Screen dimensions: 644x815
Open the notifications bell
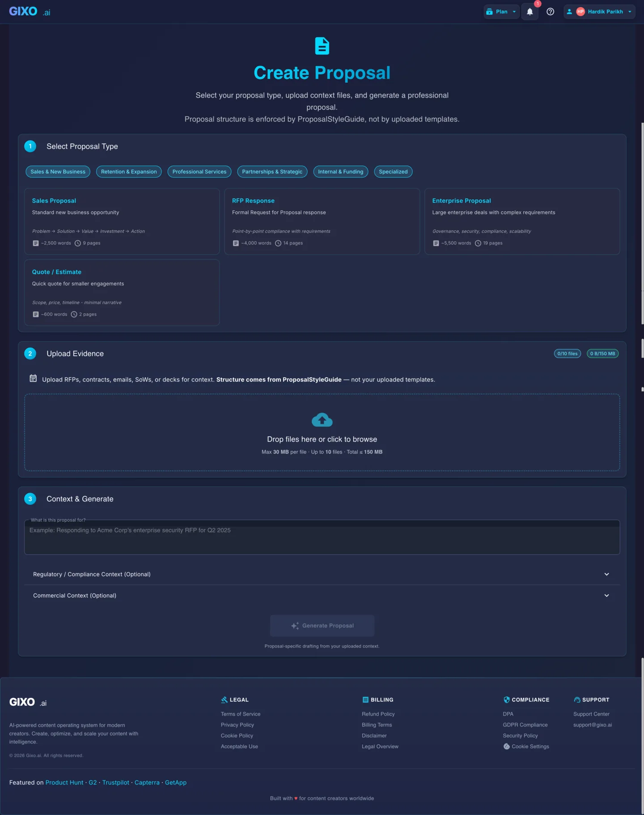[x=530, y=12]
